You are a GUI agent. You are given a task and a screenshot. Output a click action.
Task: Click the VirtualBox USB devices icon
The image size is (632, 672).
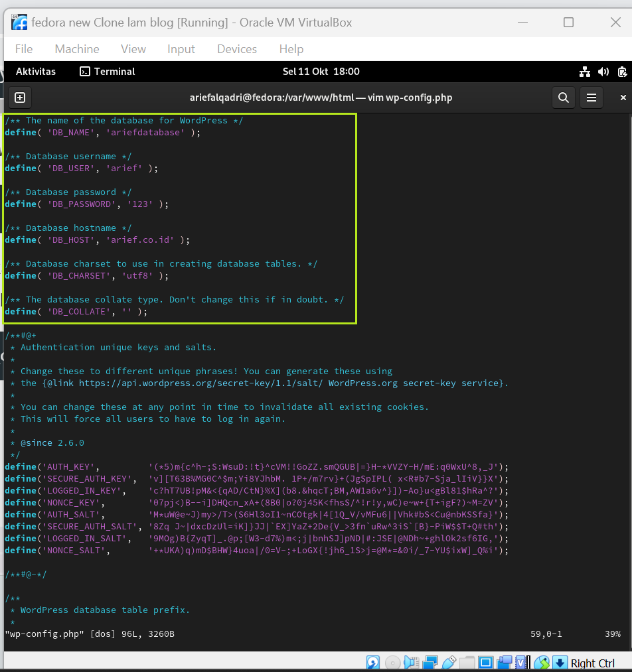[x=449, y=663]
